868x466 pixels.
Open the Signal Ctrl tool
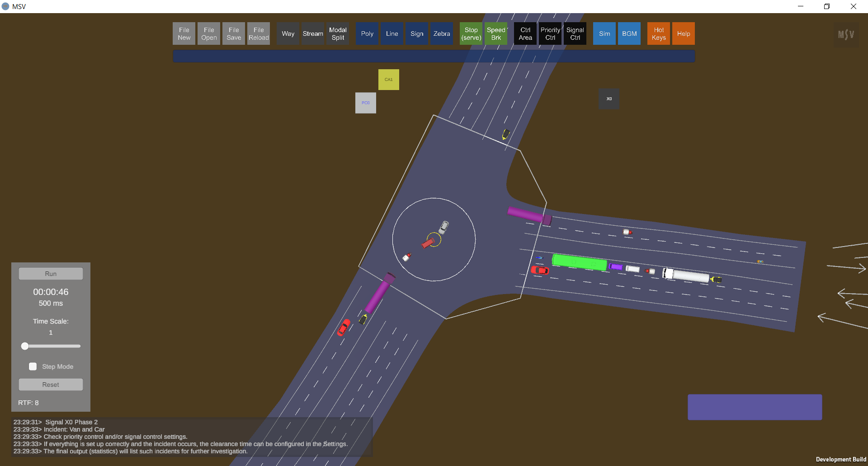pos(575,34)
